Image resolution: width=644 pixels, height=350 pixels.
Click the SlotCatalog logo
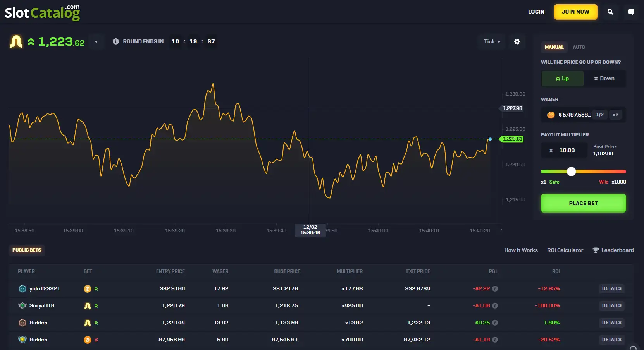(x=42, y=13)
